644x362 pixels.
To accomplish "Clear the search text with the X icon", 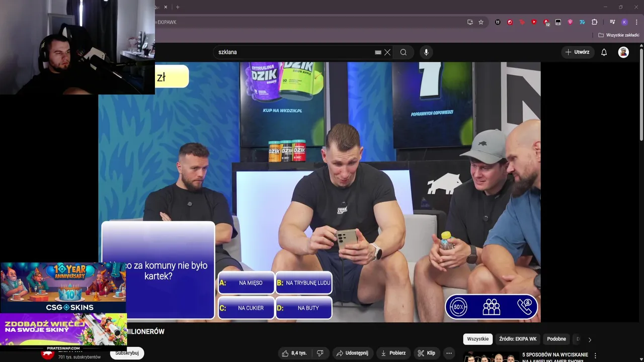I will click(387, 52).
